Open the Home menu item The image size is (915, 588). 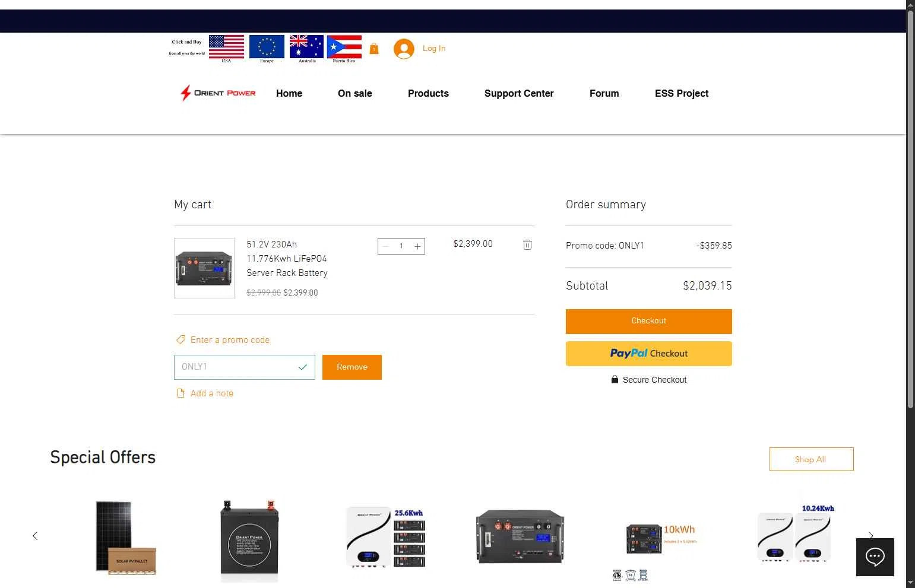pyautogui.click(x=289, y=93)
